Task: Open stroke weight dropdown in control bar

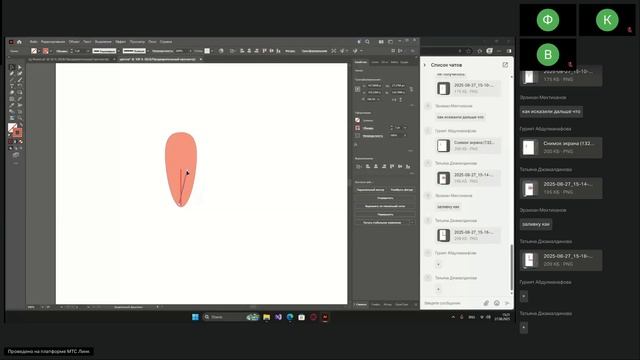Action: [x=88, y=51]
